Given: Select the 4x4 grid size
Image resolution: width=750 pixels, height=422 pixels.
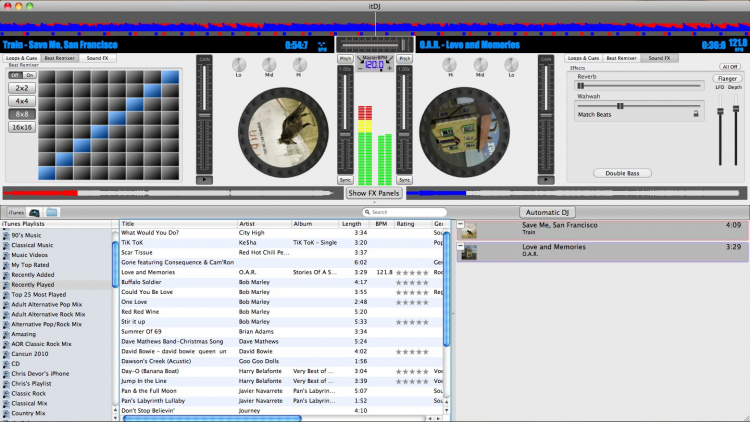Looking at the screenshot, I should tap(22, 101).
